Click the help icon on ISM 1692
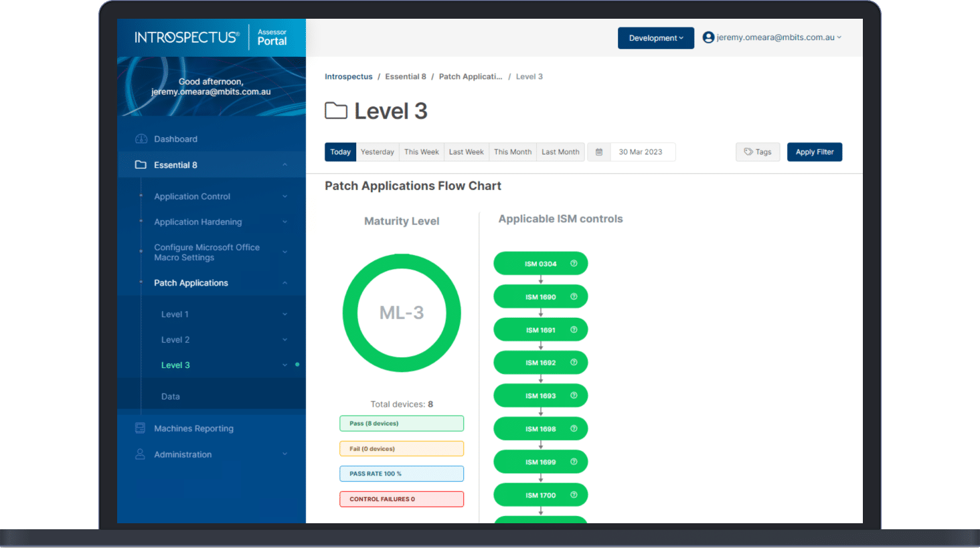Image resolution: width=980 pixels, height=548 pixels. pyautogui.click(x=574, y=363)
